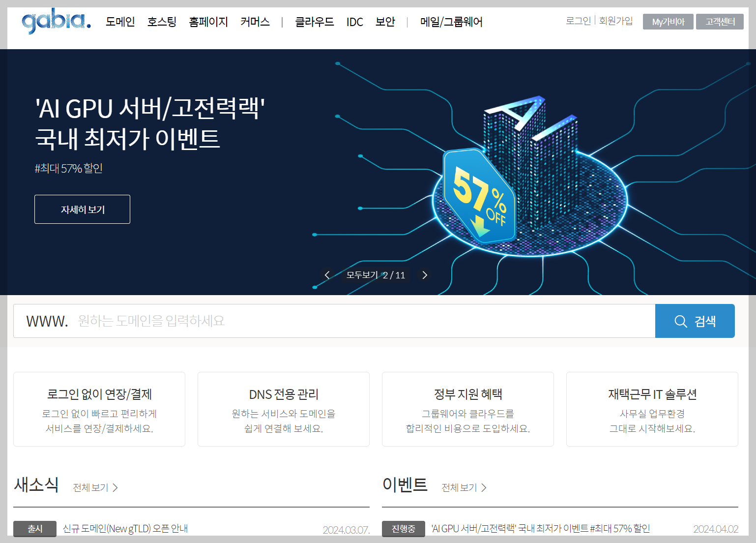Click the date 2024.03.07.
Image resolution: width=756 pixels, height=543 pixels.
click(346, 530)
